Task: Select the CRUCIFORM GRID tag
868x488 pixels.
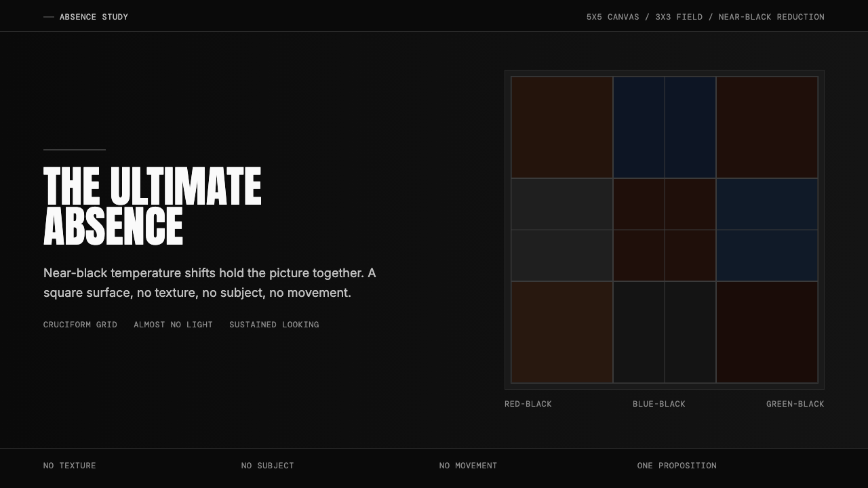Action: coord(80,325)
